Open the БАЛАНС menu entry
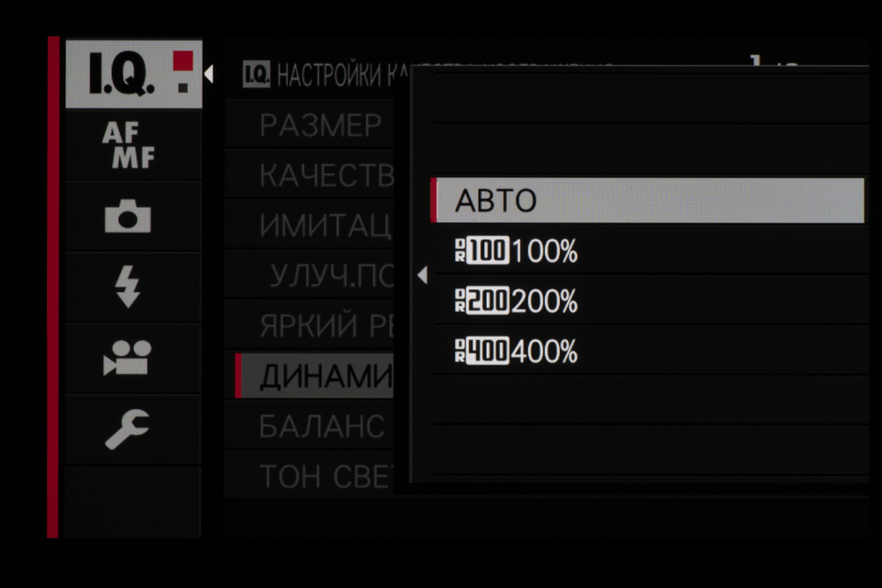This screenshot has height=588, width=882. [x=321, y=427]
